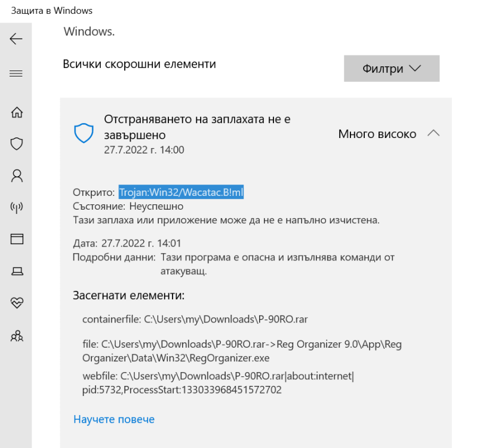Image resolution: width=480 pixels, height=448 pixels.
Task: Click the Дата: 27.7.2022 г. 14:01 line
Action: 127,243
